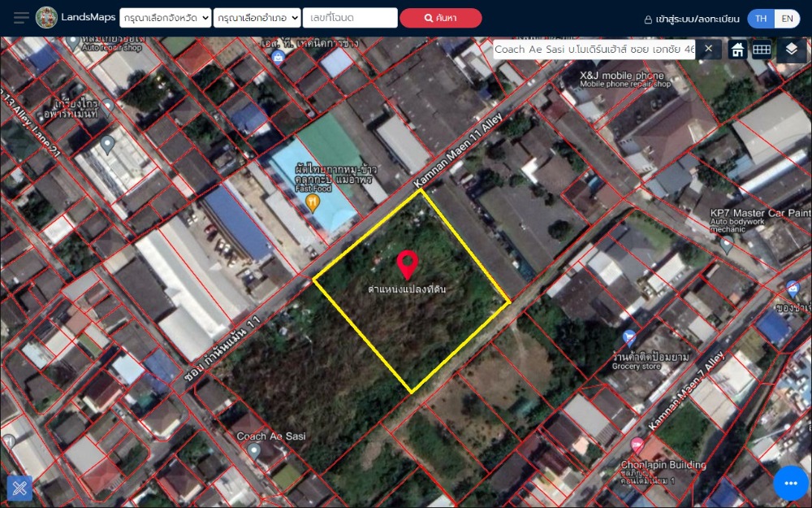Click the 'Chonlapin Building' label
Image resolution: width=812 pixels, height=508 pixels.
point(663,465)
